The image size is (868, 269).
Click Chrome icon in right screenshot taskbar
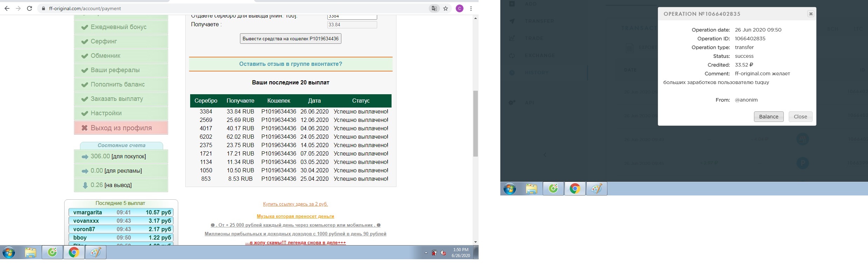point(575,189)
